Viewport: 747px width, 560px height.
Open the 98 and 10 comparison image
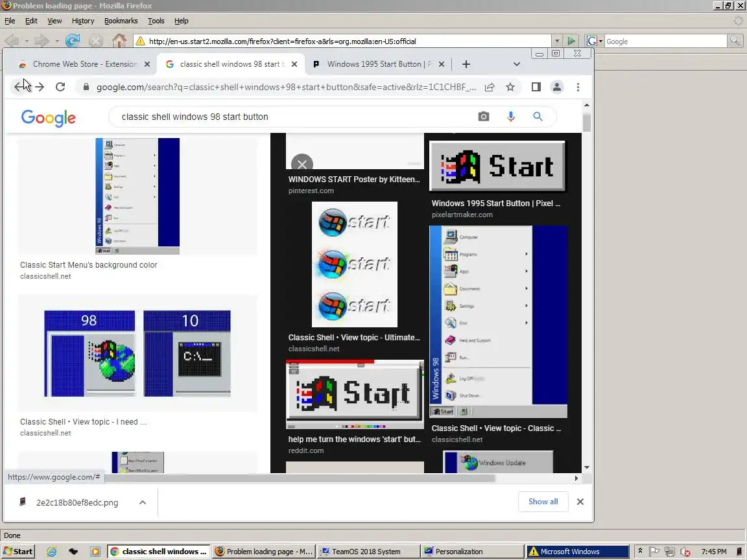pyautogui.click(x=137, y=353)
